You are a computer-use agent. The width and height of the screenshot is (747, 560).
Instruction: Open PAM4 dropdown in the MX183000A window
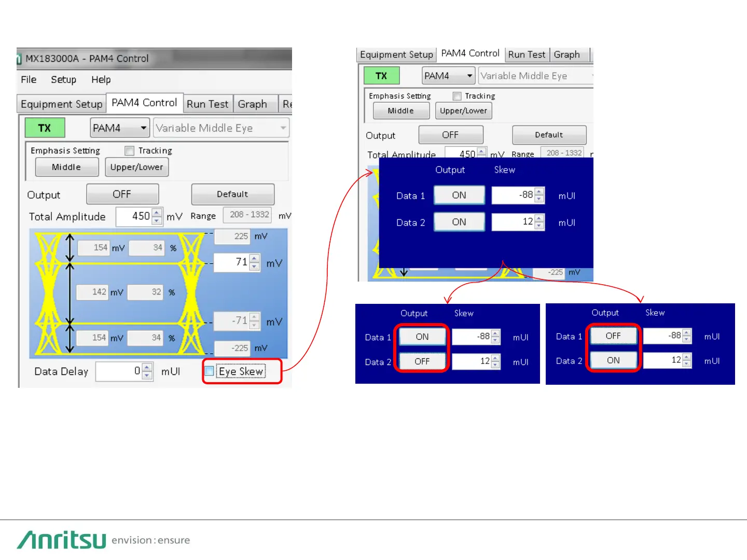(120, 128)
